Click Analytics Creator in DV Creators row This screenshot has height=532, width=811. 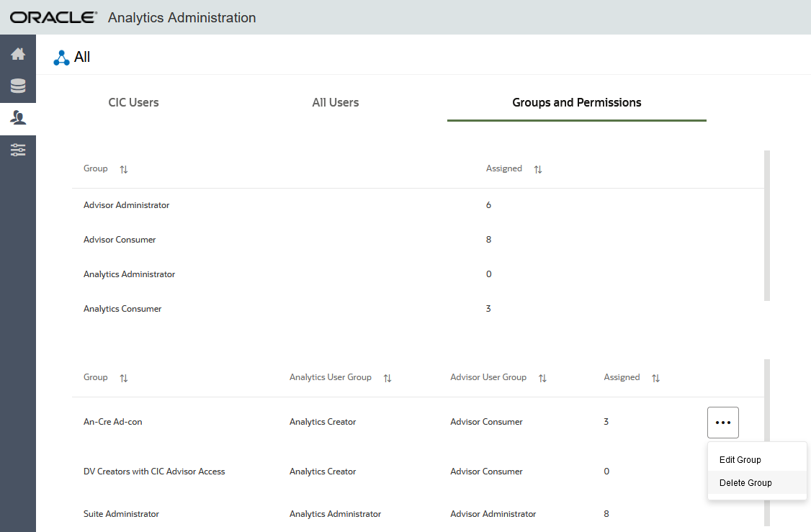[323, 472]
